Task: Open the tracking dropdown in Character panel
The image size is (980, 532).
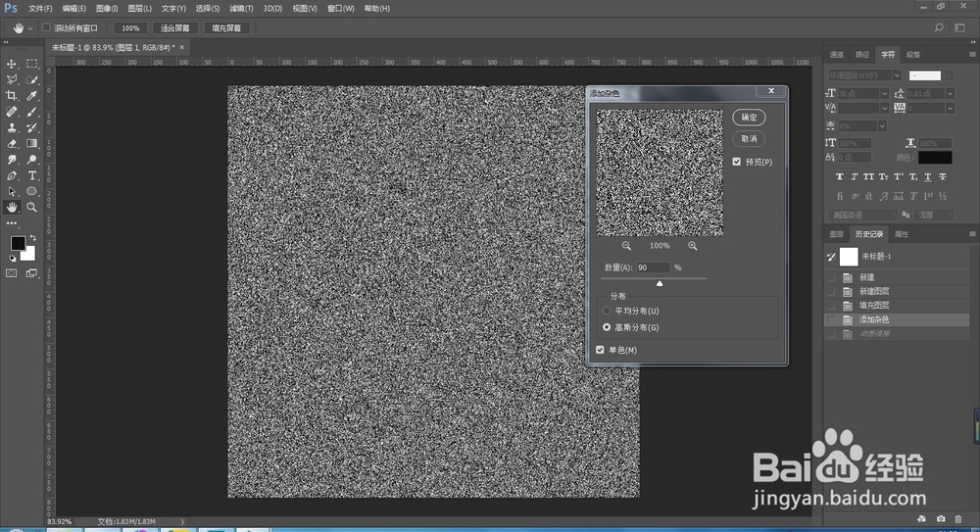Action: (950, 108)
